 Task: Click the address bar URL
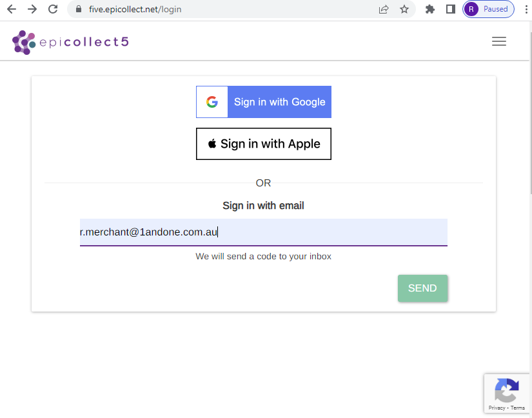pos(135,9)
